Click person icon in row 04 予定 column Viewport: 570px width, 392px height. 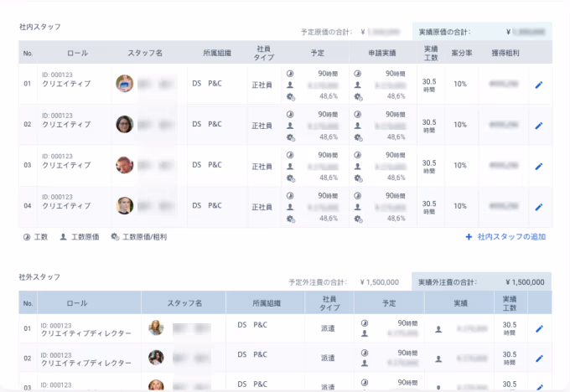290,207
